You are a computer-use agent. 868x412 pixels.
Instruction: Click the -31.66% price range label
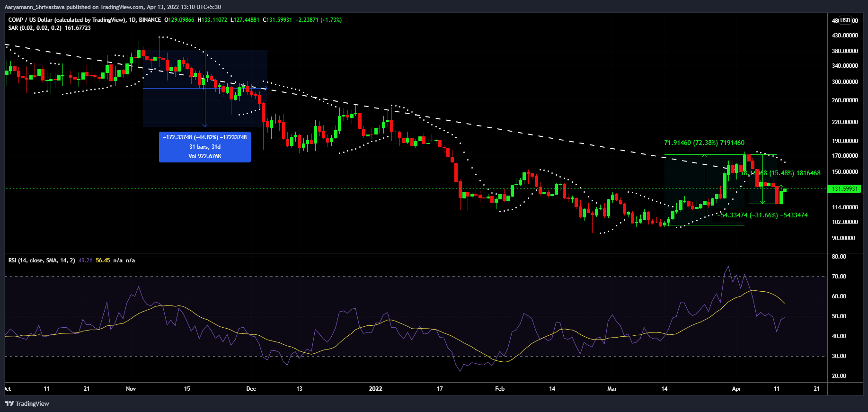763,215
